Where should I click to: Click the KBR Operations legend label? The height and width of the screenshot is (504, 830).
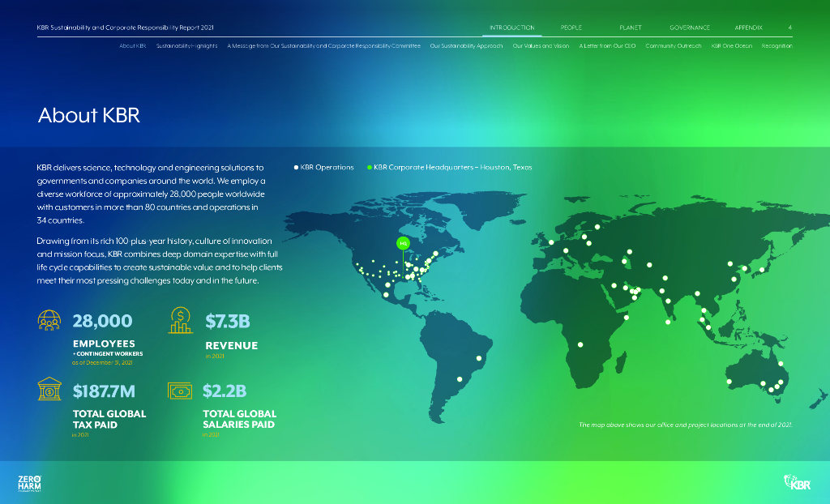327,167
